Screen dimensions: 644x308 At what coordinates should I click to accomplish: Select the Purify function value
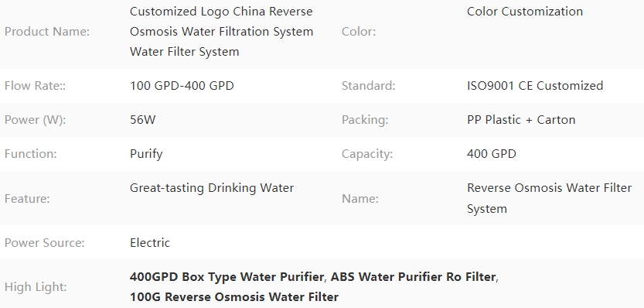pos(146,154)
